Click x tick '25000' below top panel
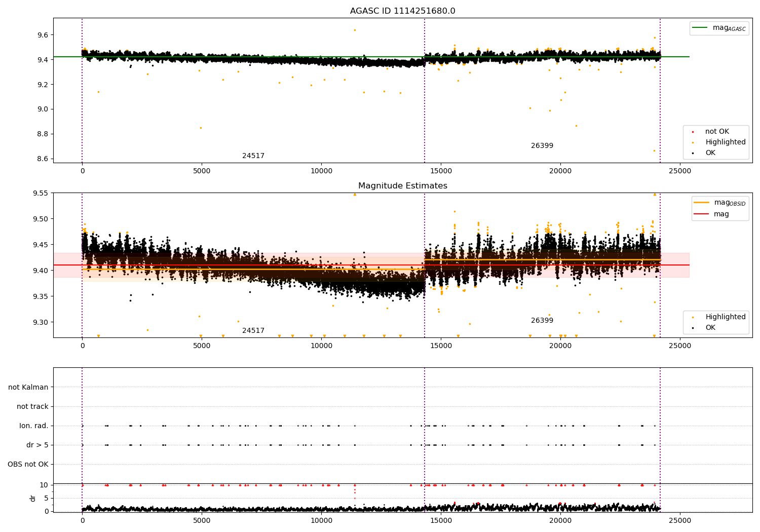Screen dimensions: 760x532 (x=679, y=171)
